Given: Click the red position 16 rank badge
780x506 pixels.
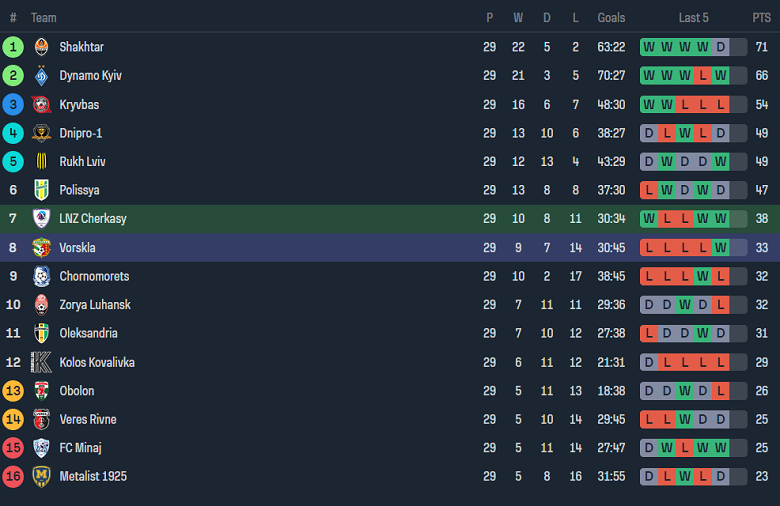Looking at the screenshot, I should (x=13, y=476).
